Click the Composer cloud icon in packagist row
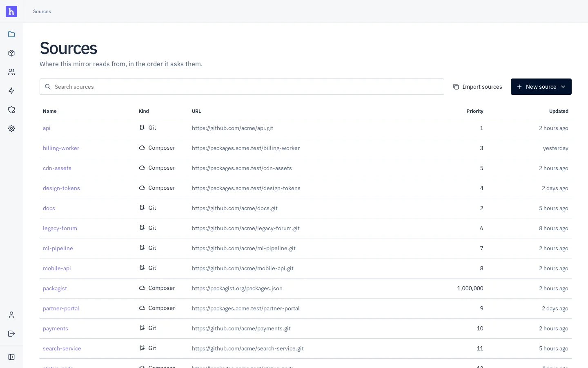This screenshot has height=368, width=588. tap(142, 288)
